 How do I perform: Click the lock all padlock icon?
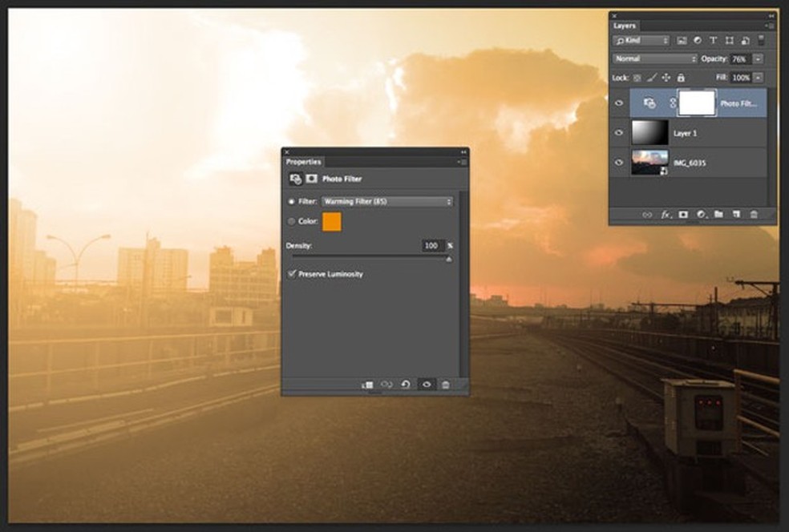coord(681,78)
